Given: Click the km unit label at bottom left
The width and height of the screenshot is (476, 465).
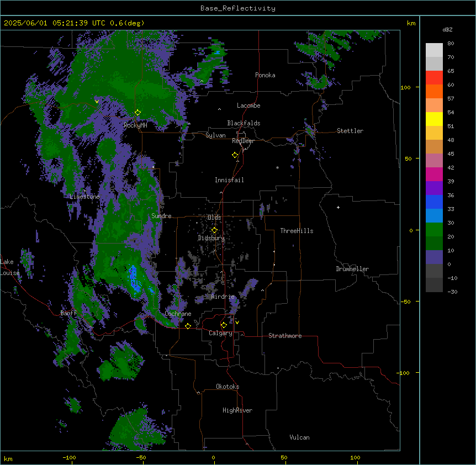Looking at the screenshot, I should pos(8,458).
